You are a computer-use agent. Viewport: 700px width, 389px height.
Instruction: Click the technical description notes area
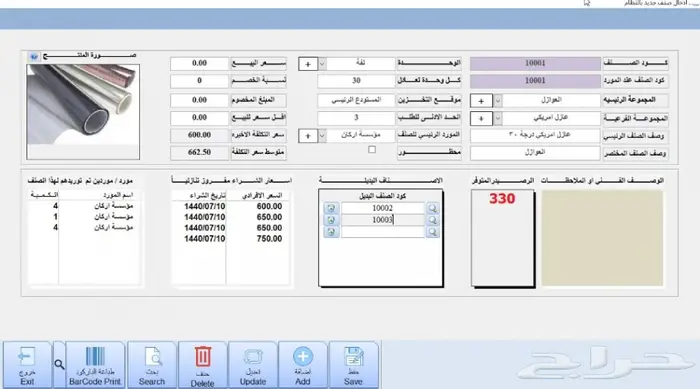[602, 238]
